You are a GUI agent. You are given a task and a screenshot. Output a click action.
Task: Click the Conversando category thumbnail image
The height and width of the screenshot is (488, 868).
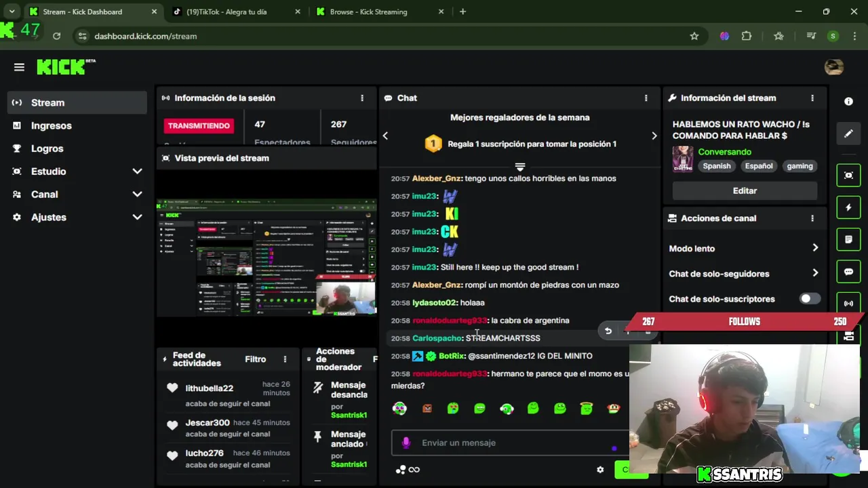click(682, 159)
